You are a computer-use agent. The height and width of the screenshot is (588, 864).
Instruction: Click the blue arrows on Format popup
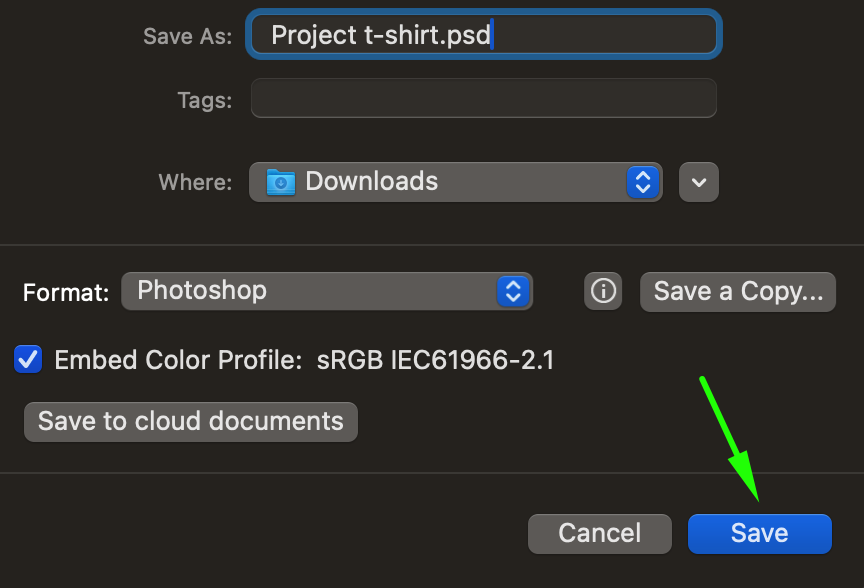[513, 291]
